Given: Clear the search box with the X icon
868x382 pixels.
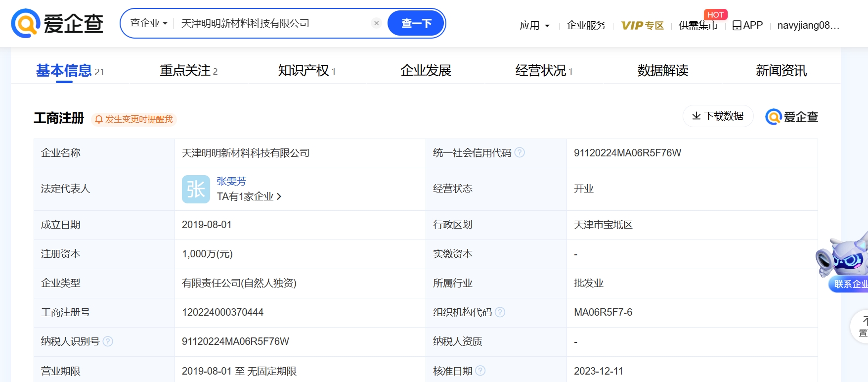Looking at the screenshot, I should point(376,23).
